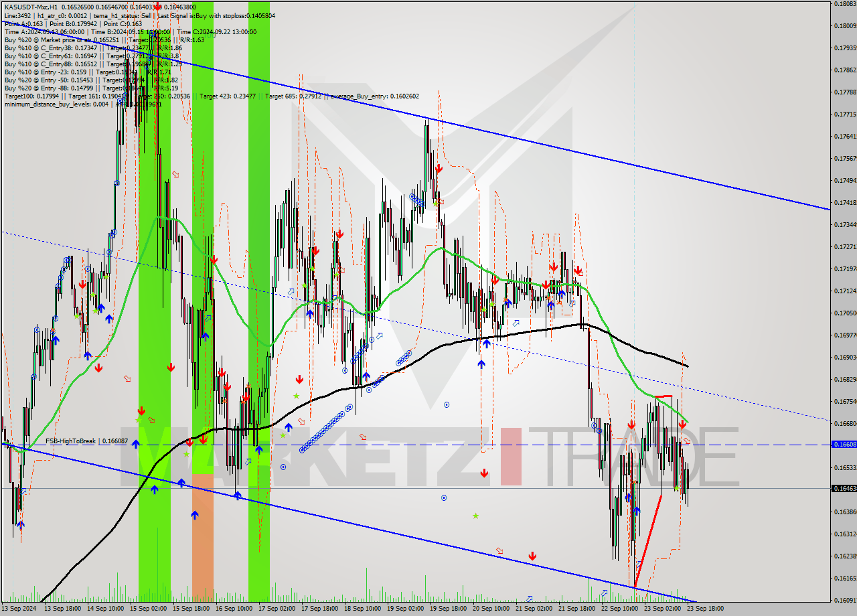Viewport: 857px width, 616px height.
Task: Click price axis label 0.17935
Action: [x=845, y=48]
